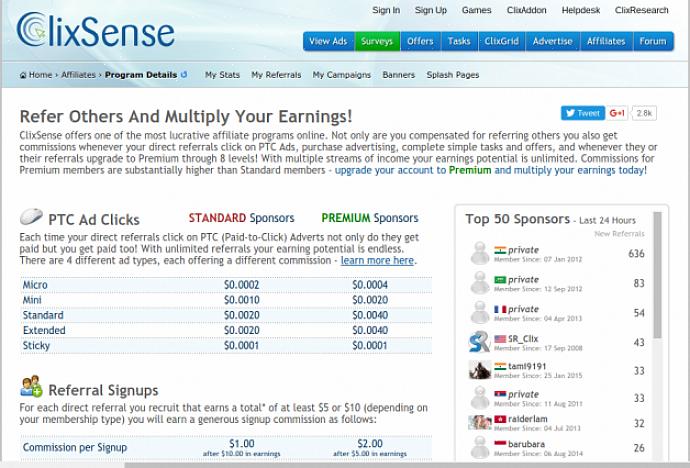Viewport: 690px width, 468px height.
Task: Click avatar of private sponsor with 54 referrals
Action: pos(480,312)
